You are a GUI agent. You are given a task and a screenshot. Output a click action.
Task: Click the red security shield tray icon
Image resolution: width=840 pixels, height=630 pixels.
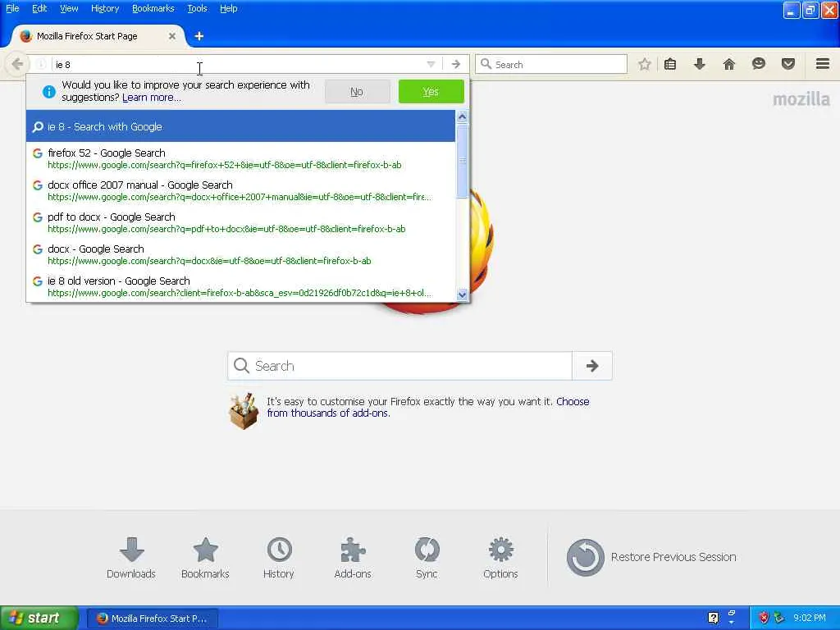[x=764, y=619]
